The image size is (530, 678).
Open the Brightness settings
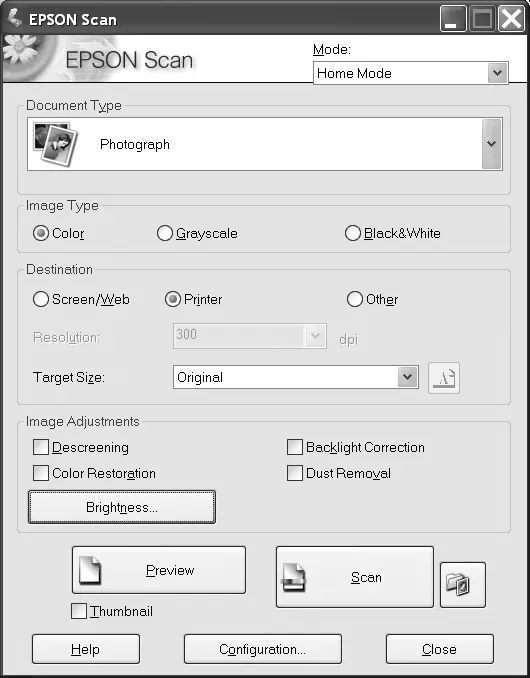[122, 507]
